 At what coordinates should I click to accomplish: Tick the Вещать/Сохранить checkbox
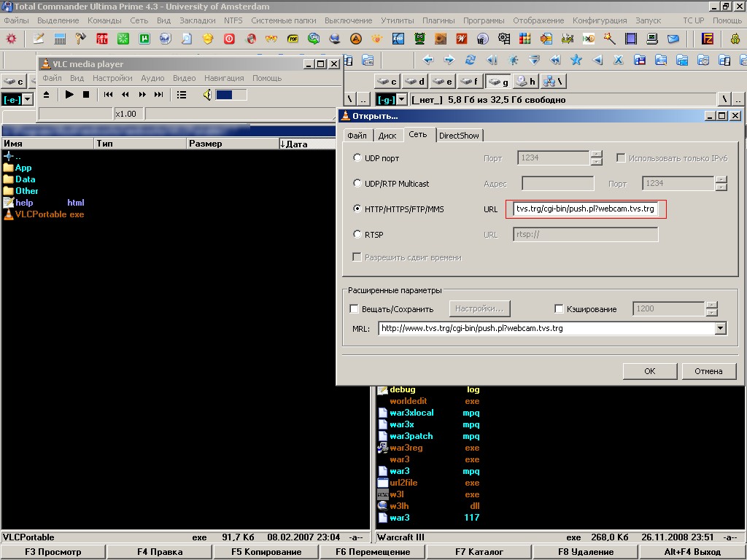click(x=355, y=309)
